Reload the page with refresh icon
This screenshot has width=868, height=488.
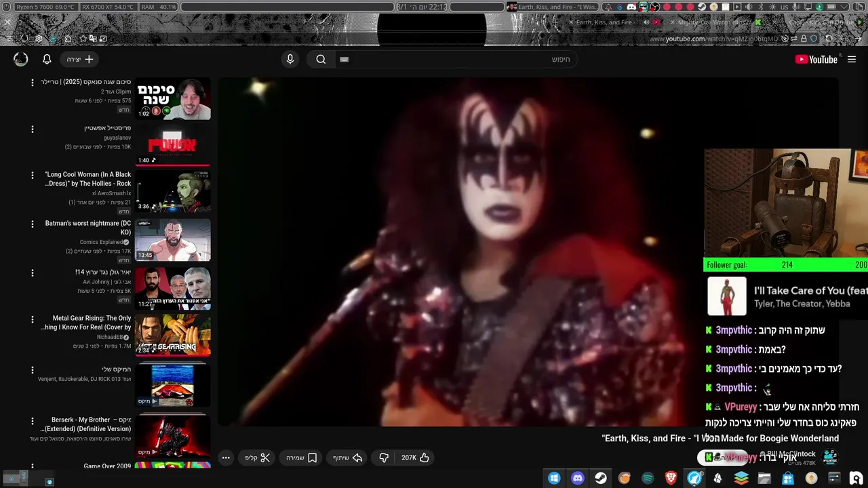click(x=829, y=39)
